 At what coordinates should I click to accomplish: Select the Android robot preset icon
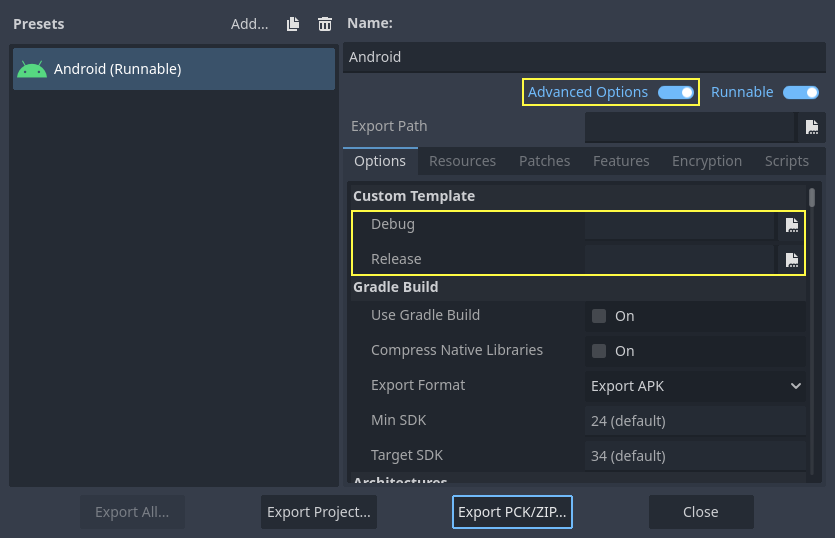coord(32,70)
